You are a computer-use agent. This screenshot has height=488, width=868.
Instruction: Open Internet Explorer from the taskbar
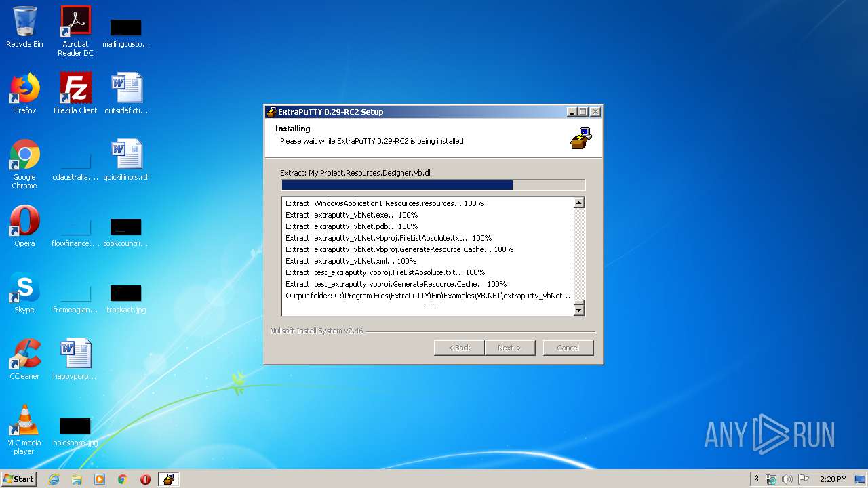tap(54, 479)
